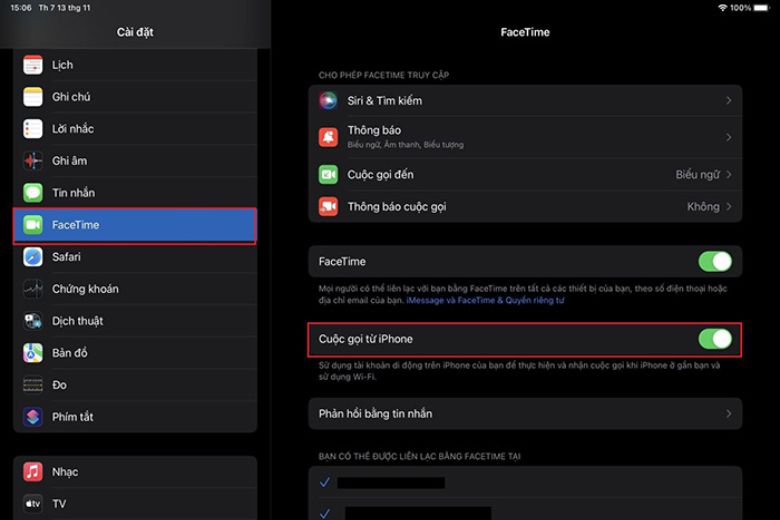Select Ghi chú in settings sidebar
The width and height of the screenshot is (780, 520).
coord(135,97)
